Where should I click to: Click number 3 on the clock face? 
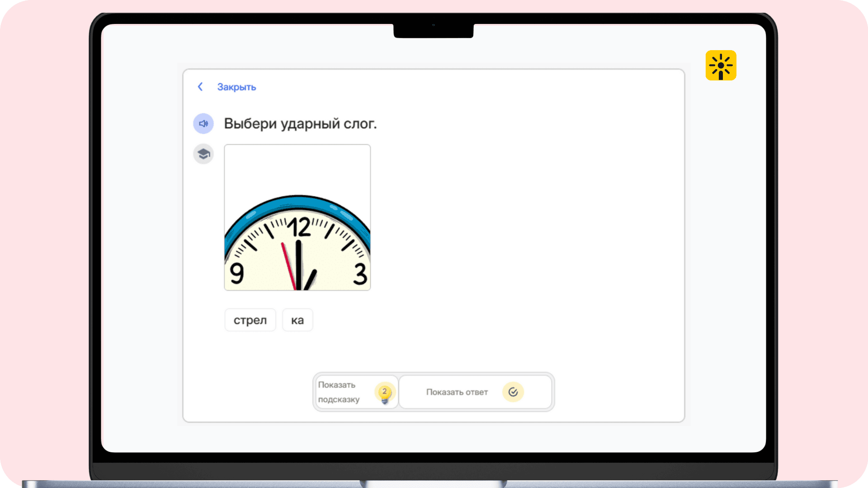pos(360,274)
